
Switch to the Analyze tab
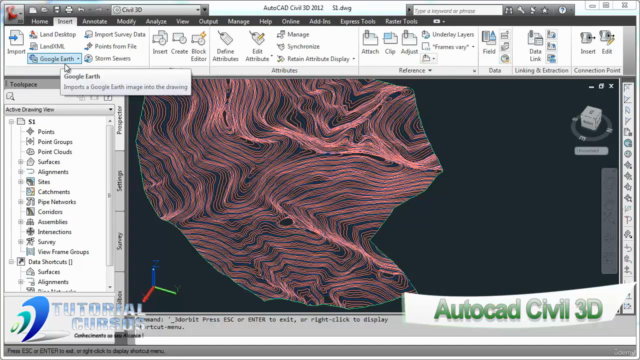156,21
